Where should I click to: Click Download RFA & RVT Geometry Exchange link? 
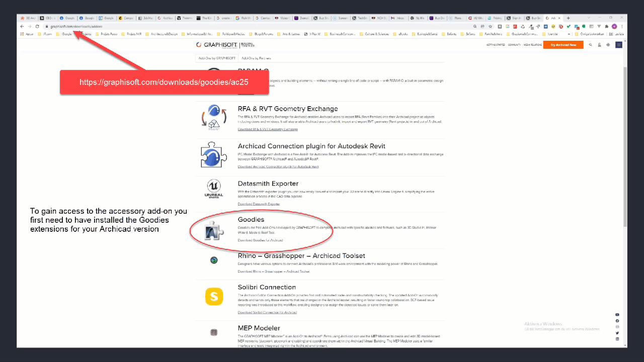coord(268,129)
